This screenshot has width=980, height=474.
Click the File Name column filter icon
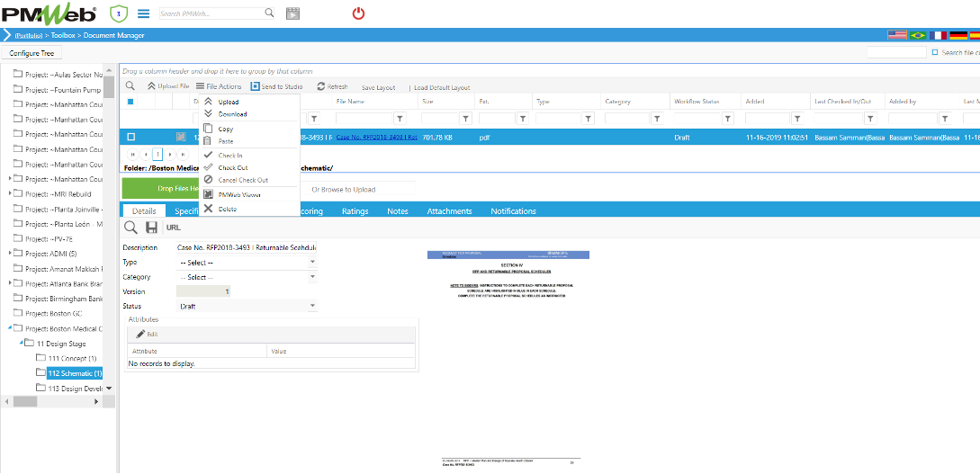tap(400, 118)
